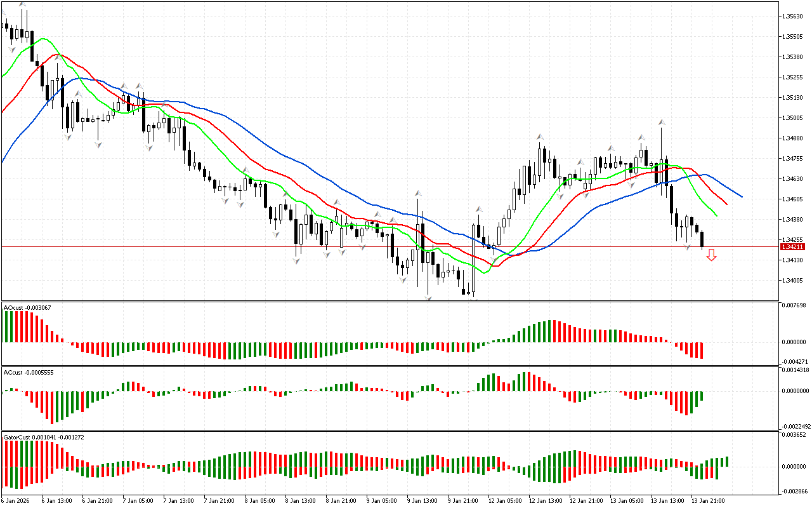Select right end of blue Alligator jaw line
Viewport: 812px width, 508px height.
click(742, 196)
